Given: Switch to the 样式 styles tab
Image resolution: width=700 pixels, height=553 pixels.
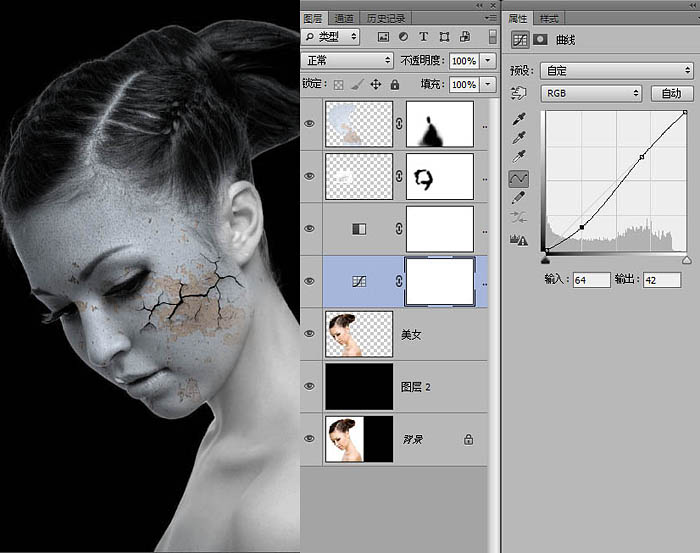Looking at the screenshot, I should point(549,18).
